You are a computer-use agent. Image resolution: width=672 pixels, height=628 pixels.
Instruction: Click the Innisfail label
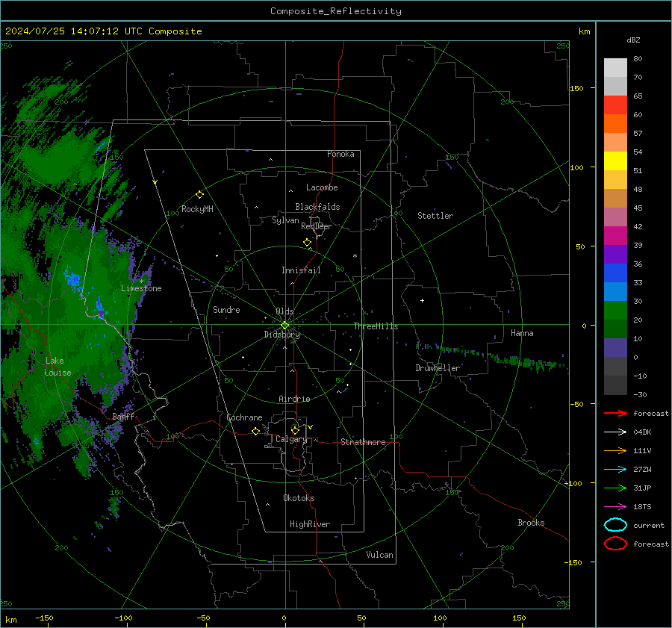(301, 270)
